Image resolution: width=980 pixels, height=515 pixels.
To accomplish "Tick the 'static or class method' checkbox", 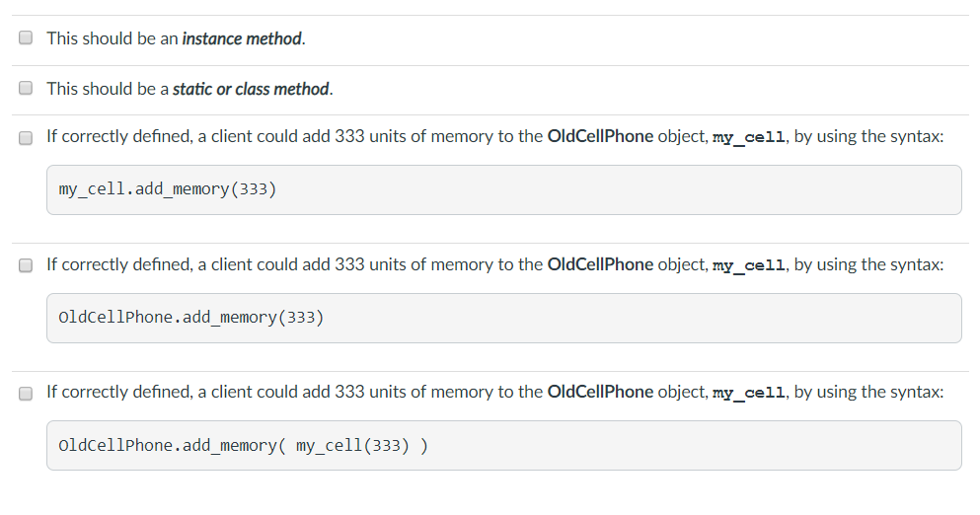I will pos(26,88).
